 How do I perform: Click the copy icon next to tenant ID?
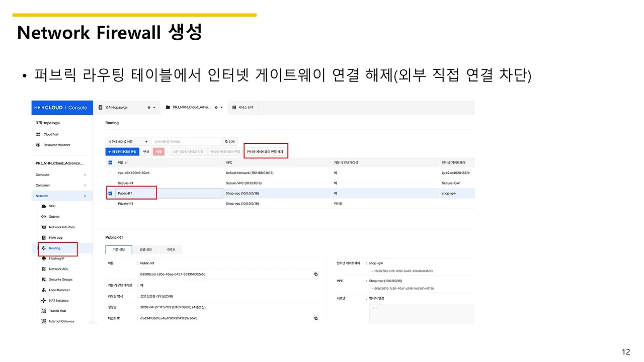click(x=316, y=318)
